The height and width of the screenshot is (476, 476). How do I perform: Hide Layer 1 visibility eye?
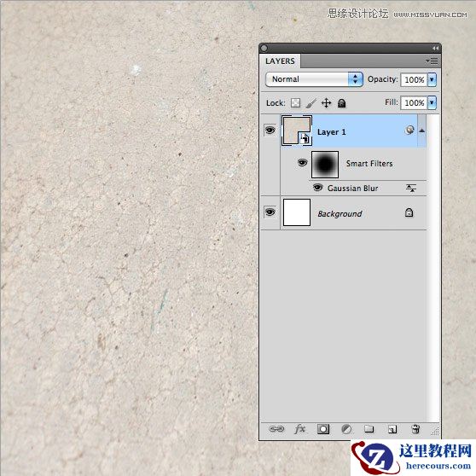(x=270, y=131)
